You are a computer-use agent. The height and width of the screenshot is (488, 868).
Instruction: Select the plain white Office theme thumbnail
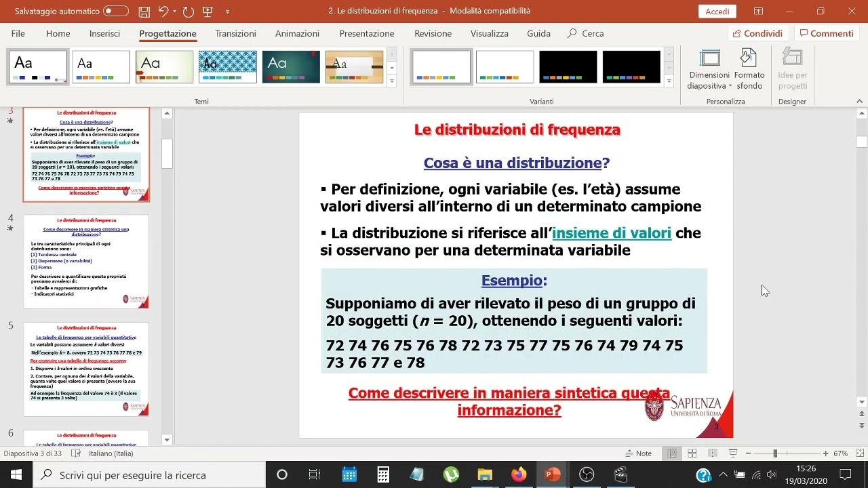[x=101, y=66]
